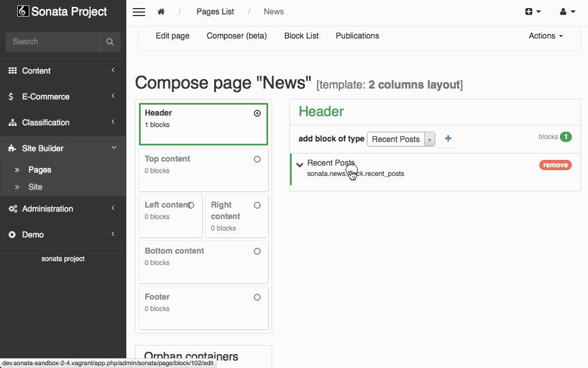588x368 pixels.
Task: Switch to the Block List tab
Action: [301, 36]
